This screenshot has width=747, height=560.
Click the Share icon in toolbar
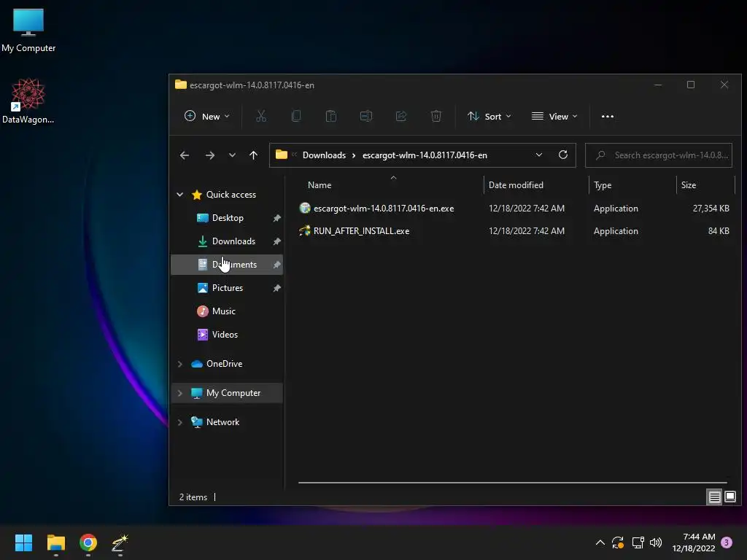pyautogui.click(x=401, y=116)
